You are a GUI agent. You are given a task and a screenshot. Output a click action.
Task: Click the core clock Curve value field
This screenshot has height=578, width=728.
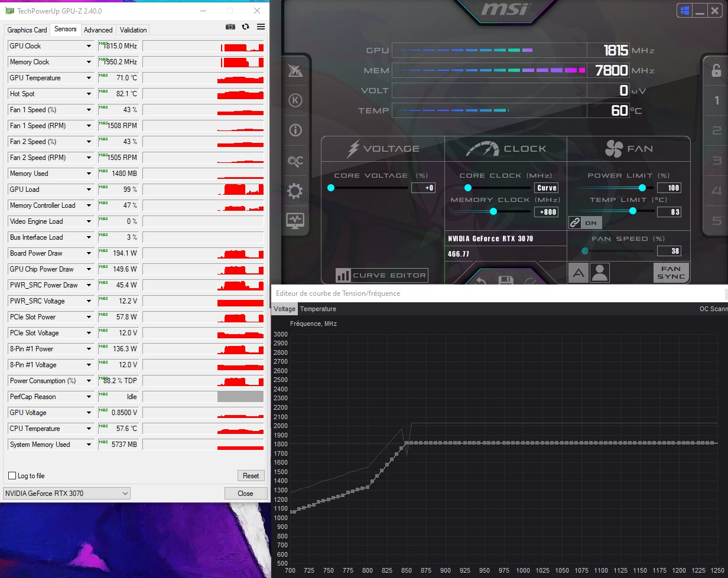(x=547, y=188)
